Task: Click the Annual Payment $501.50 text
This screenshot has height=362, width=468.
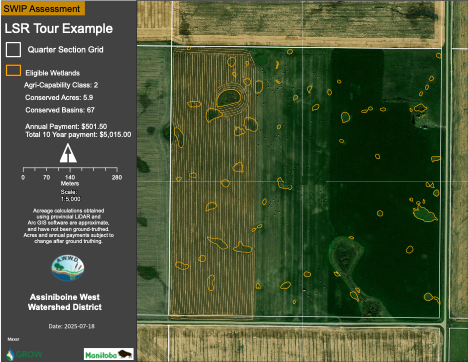Action: point(66,127)
